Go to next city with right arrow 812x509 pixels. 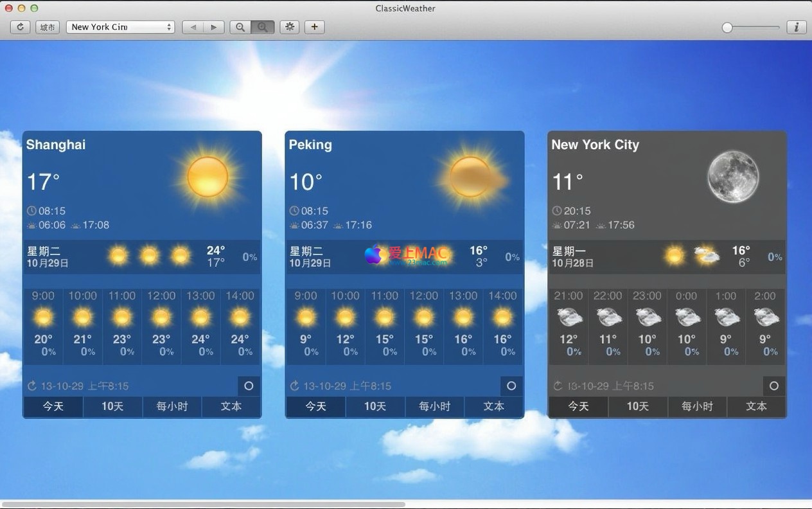click(x=214, y=27)
